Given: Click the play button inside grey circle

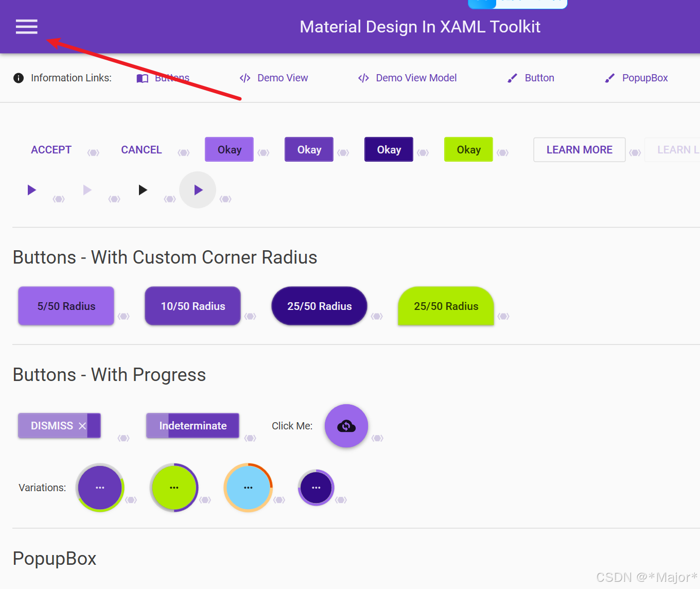Looking at the screenshot, I should pyautogui.click(x=198, y=190).
